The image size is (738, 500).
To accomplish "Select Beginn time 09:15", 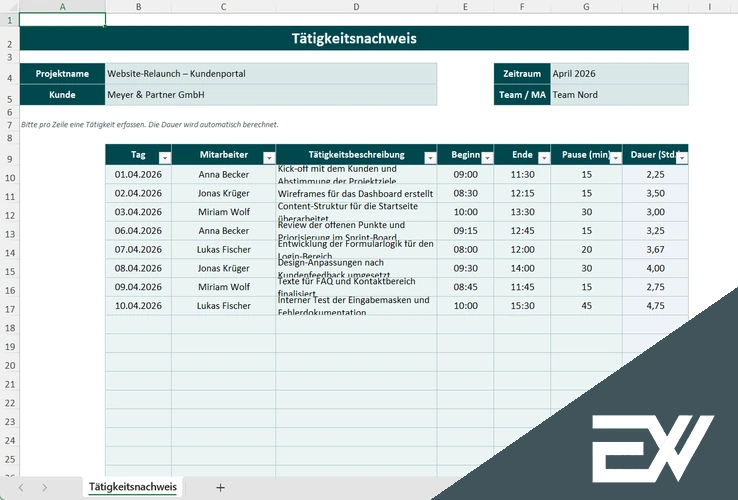I will point(465,231).
